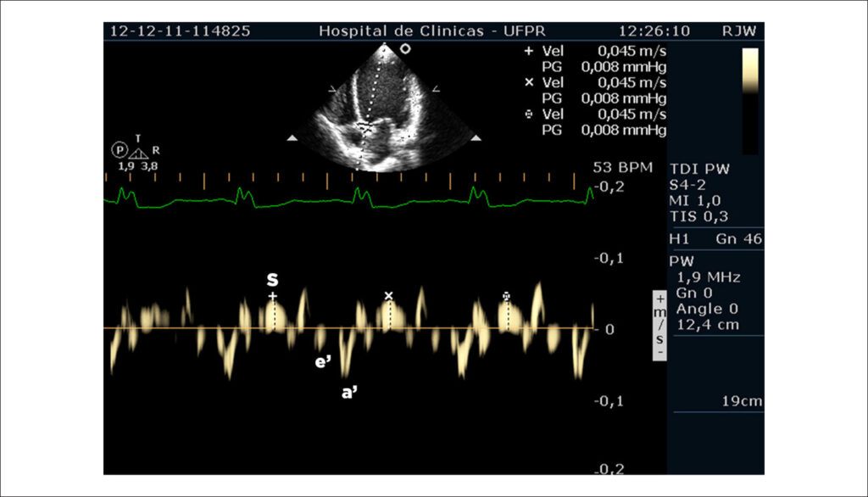Select the × caliper marker on the Doppler trace
Screen dimensions: 868x497
tap(388, 296)
